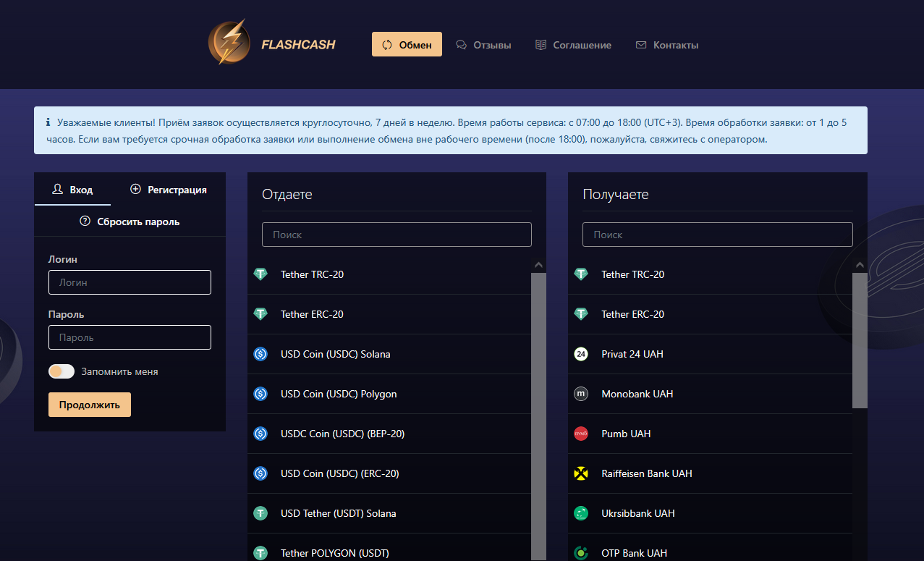Click into the Логин input field
The image size is (924, 561).
click(130, 282)
